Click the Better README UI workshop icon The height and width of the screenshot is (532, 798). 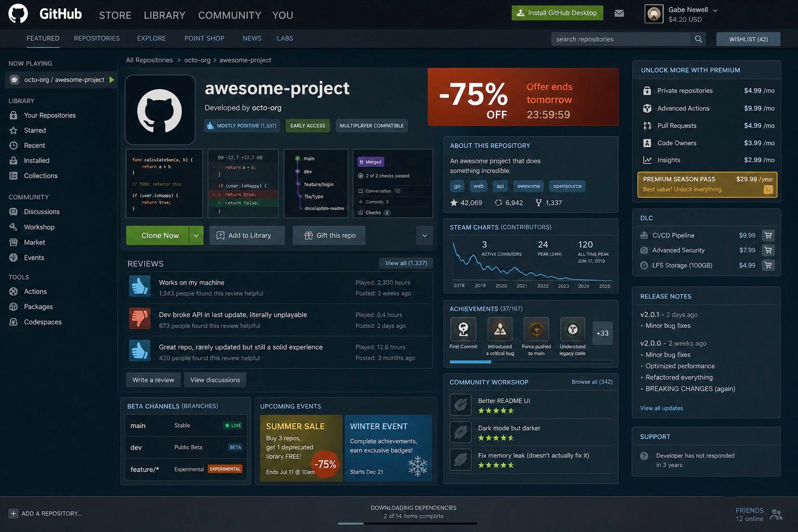461,405
